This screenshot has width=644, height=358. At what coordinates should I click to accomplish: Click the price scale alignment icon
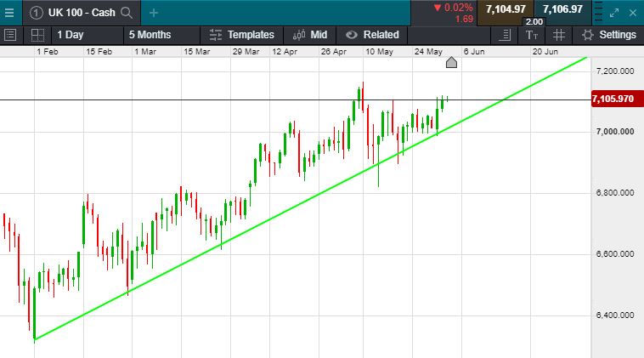click(x=506, y=35)
